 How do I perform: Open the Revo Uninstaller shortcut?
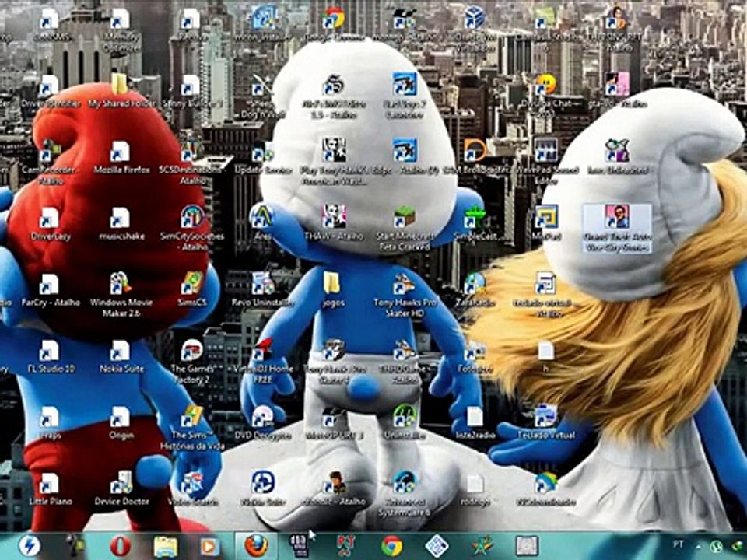point(262,289)
